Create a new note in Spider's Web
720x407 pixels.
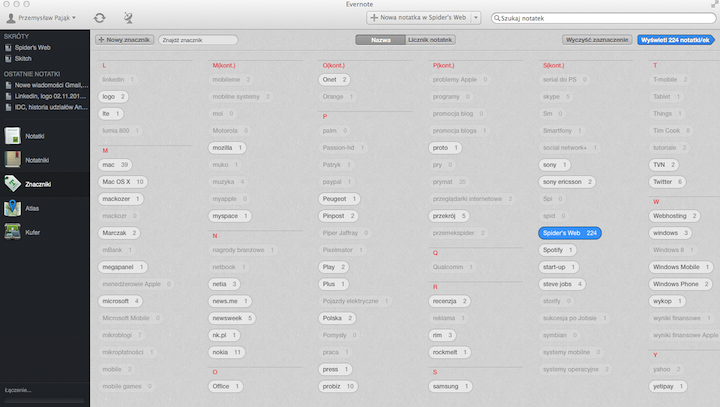tap(419, 17)
